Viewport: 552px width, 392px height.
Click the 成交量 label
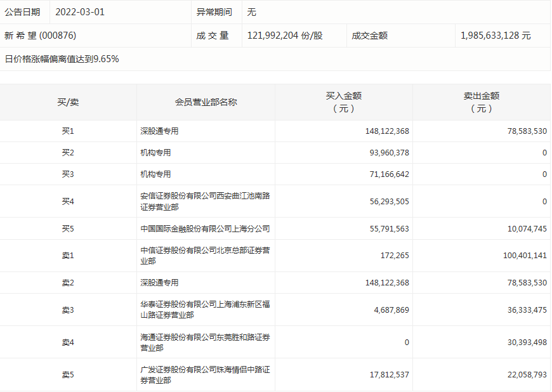pos(213,36)
